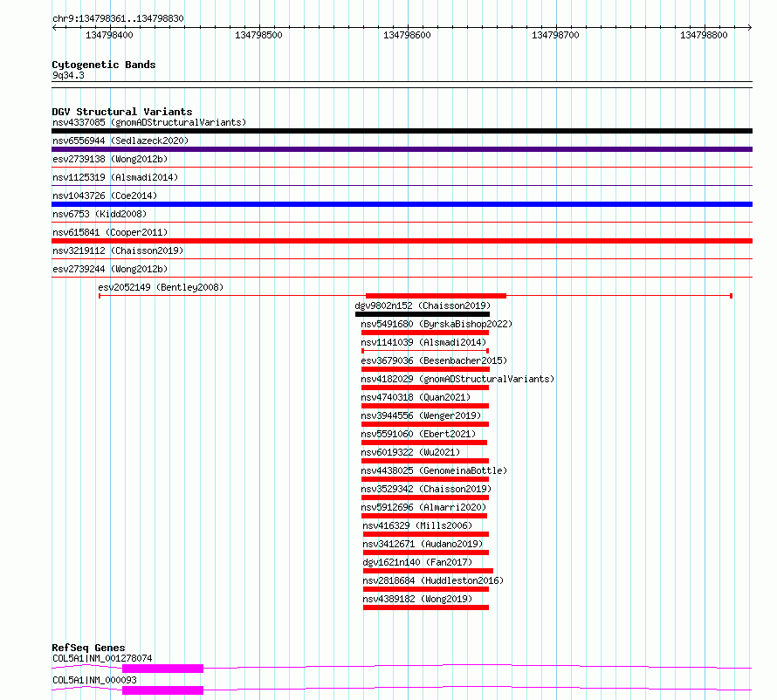Viewport: 777px width, 700px height.
Task: Open nsv4438025 (GenomeinaBottle) label
Action: (434, 470)
